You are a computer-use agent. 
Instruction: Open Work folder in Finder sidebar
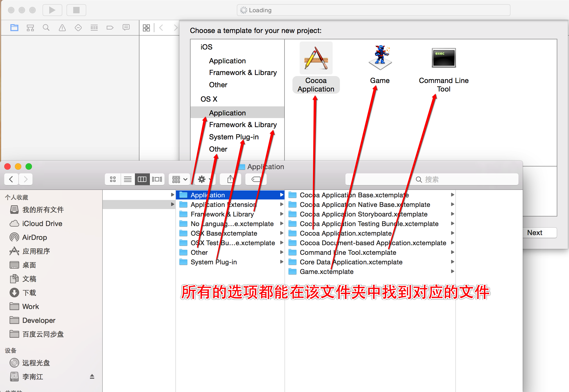(31, 306)
